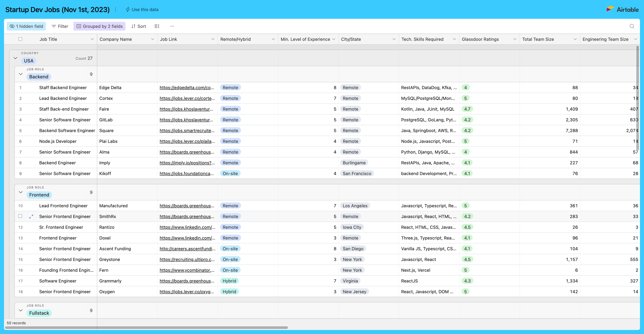Toggle the 1 hidden field button
This screenshot has width=644, height=334.
click(26, 26)
